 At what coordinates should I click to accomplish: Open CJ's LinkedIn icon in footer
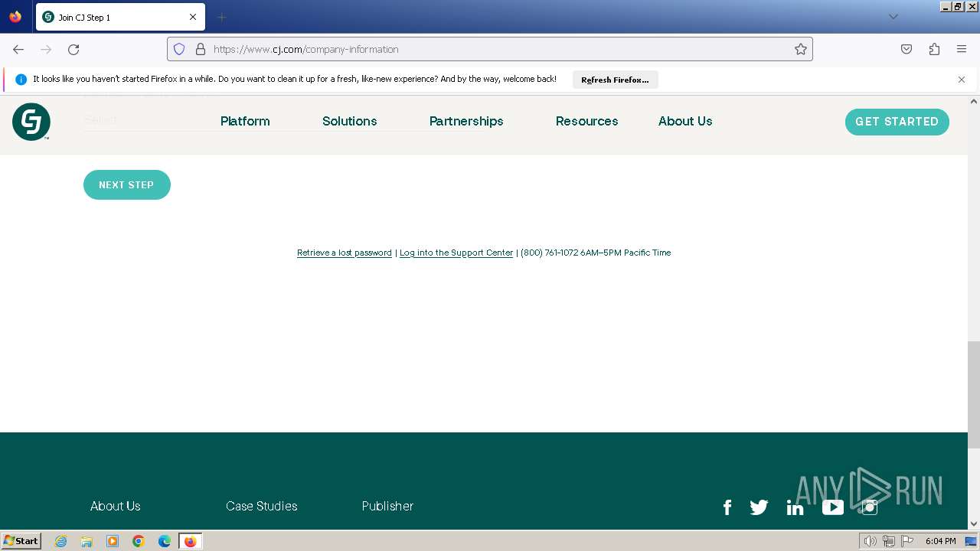pyautogui.click(x=795, y=507)
